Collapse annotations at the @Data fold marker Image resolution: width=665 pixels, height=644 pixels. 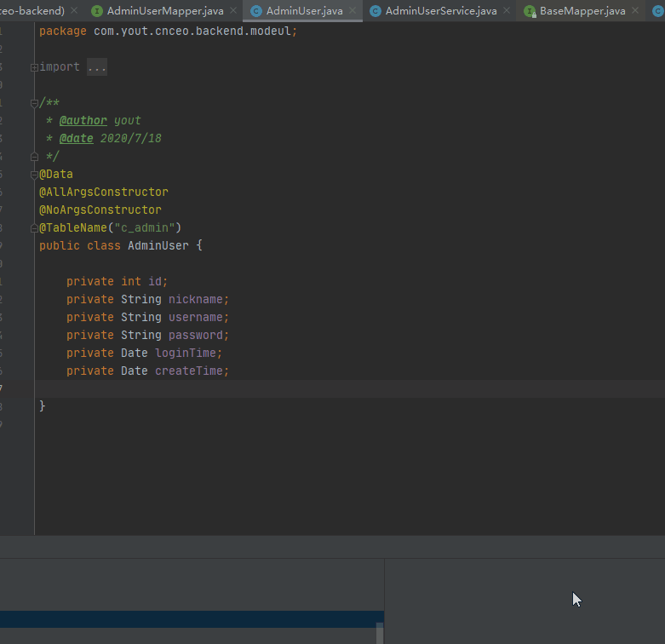(x=34, y=175)
